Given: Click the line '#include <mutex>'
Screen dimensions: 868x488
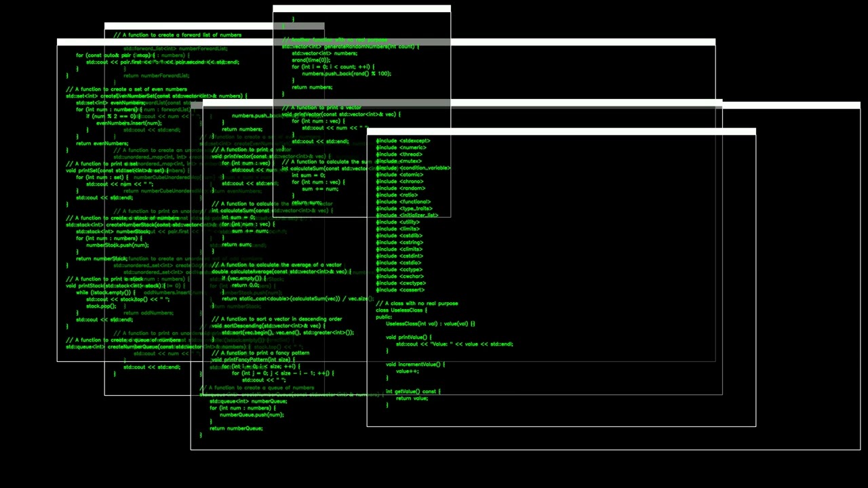Looking at the screenshot, I should [398, 161].
